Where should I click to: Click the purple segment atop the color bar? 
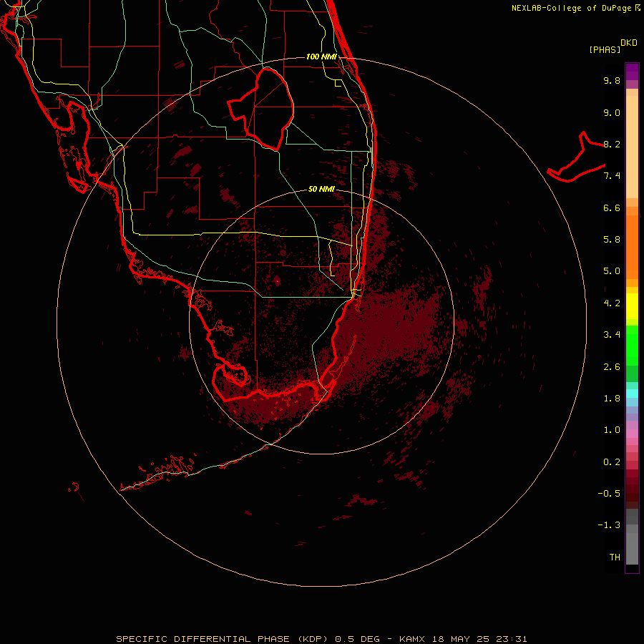click(x=632, y=72)
